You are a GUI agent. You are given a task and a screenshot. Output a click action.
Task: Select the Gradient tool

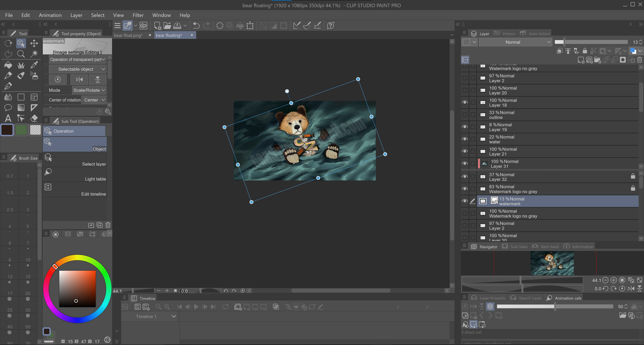click(21, 108)
